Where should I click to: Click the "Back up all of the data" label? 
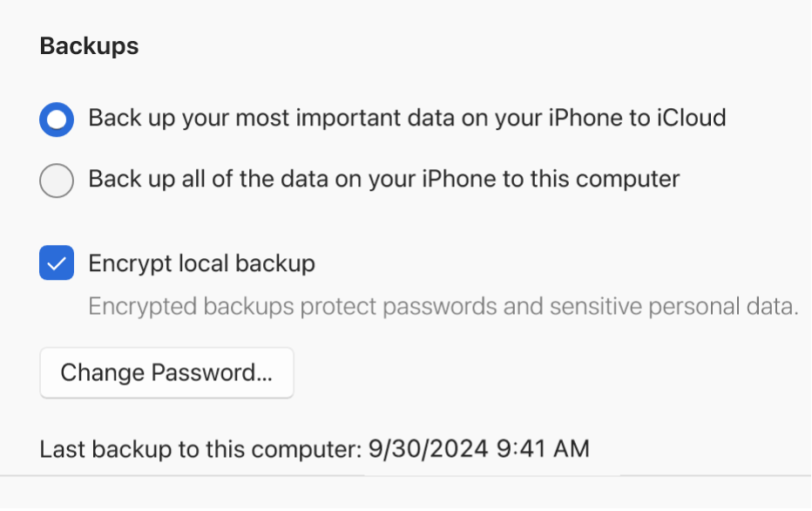[x=383, y=180]
